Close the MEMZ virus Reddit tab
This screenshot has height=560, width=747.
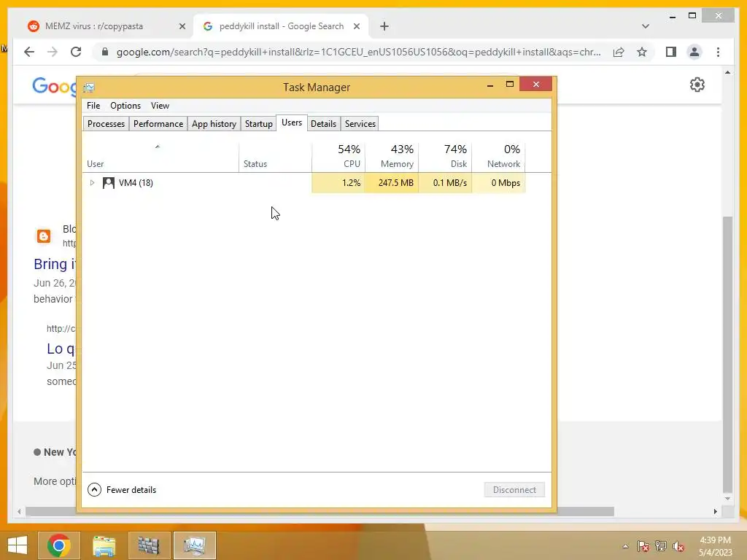(182, 27)
